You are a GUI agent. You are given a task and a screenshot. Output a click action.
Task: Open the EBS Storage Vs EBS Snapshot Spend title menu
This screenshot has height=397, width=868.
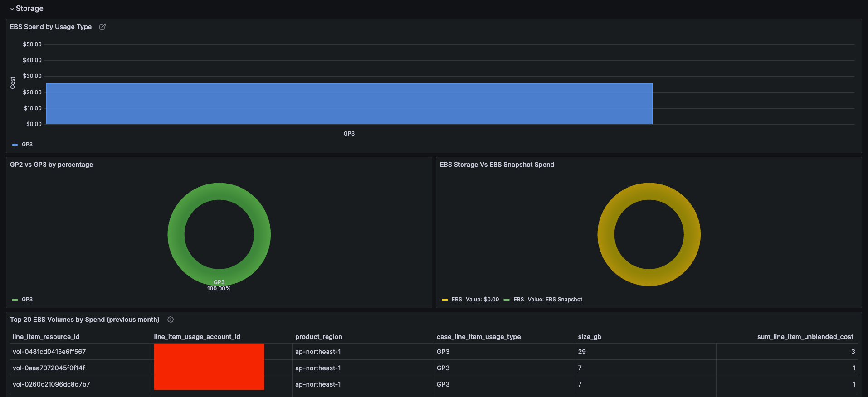[x=497, y=165]
